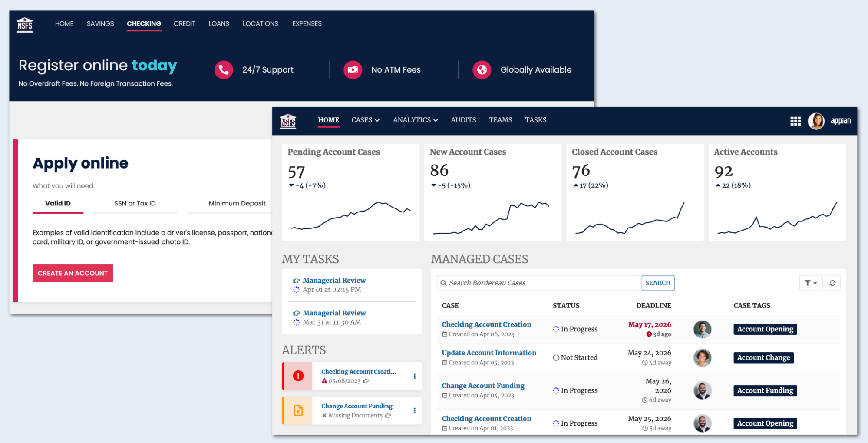
Task: Open TEAMS in the dashboard nav
Action: (500, 120)
